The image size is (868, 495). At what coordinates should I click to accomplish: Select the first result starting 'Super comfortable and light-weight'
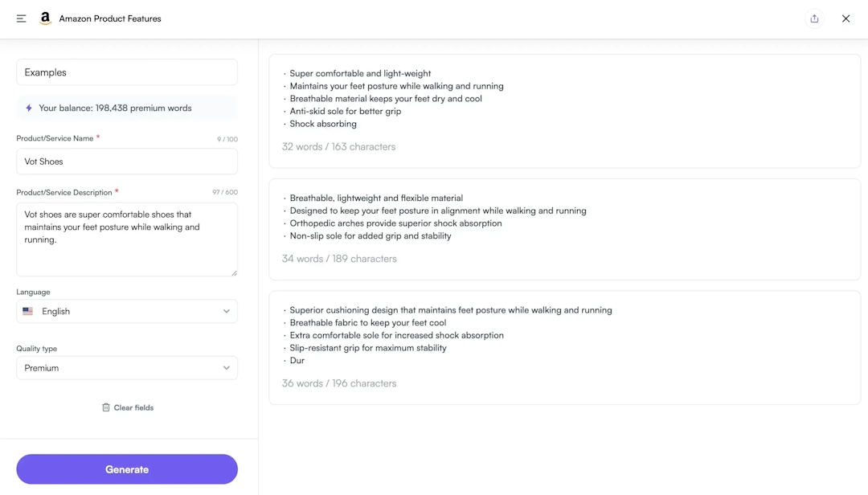click(x=564, y=111)
